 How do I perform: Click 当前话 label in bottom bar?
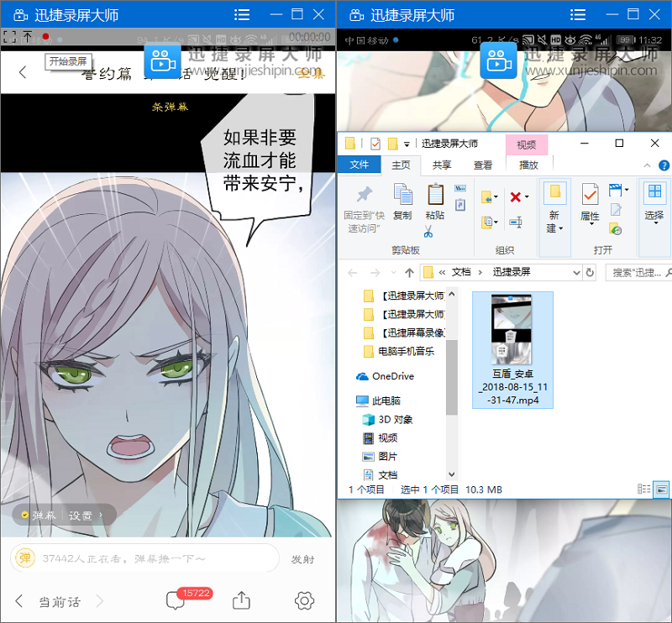pyautogui.click(x=59, y=601)
